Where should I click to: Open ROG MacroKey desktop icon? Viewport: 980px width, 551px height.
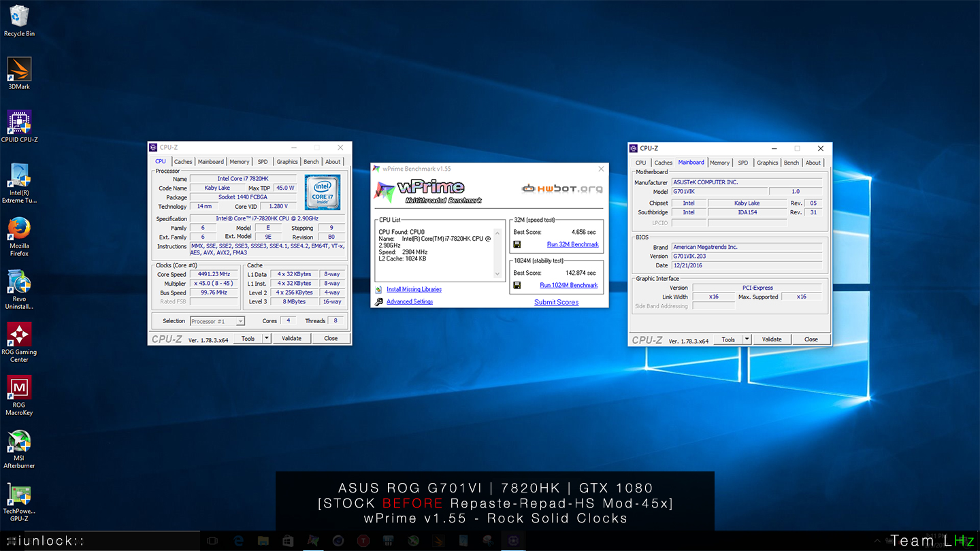pos(19,396)
